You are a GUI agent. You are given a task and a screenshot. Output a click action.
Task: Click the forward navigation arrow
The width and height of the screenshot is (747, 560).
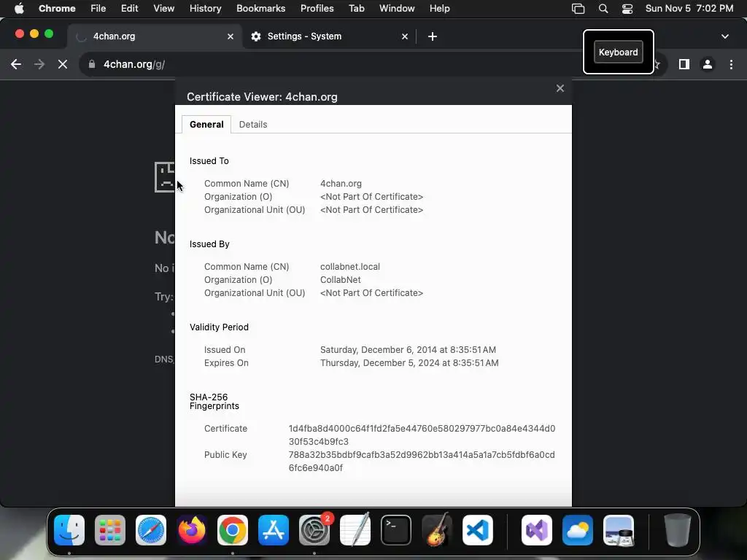[39, 64]
